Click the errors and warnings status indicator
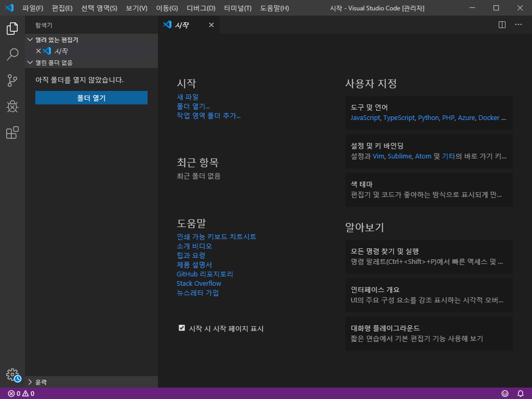Viewport: 532px width, 399px height. click(x=21, y=394)
